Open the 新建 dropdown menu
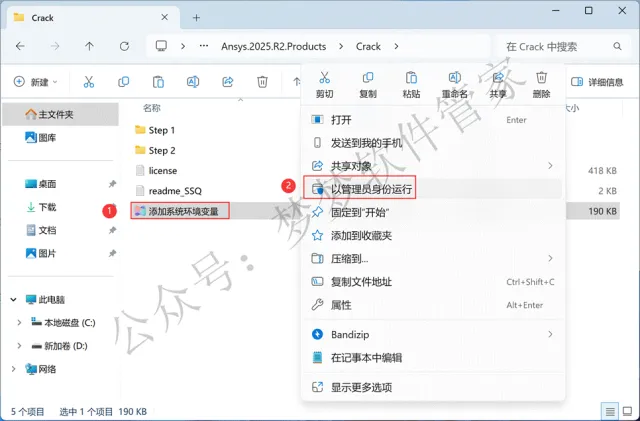The width and height of the screenshot is (640, 421). [x=36, y=82]
